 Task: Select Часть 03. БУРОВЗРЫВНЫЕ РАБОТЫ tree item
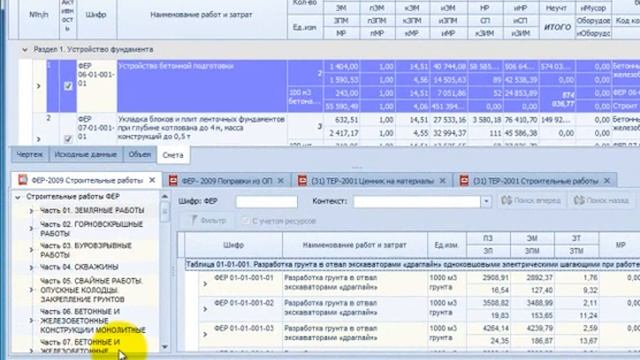[x=86, y=250]
